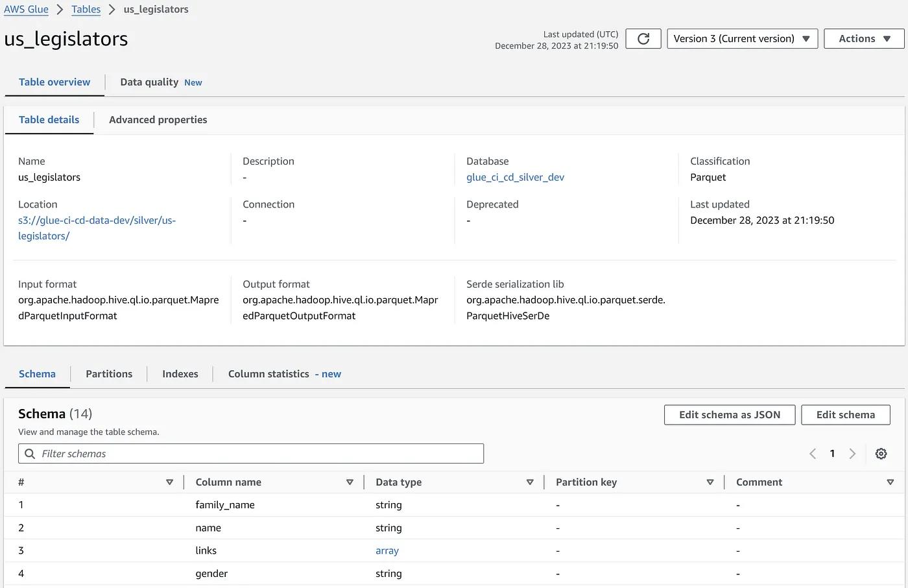Select the links column name cell
908x588 pixels.
click(206, 551)
